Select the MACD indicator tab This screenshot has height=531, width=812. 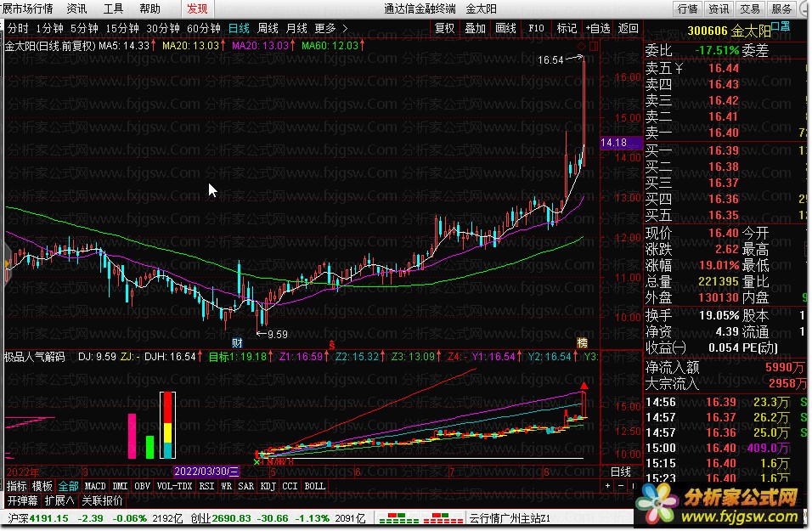point(95,486)
